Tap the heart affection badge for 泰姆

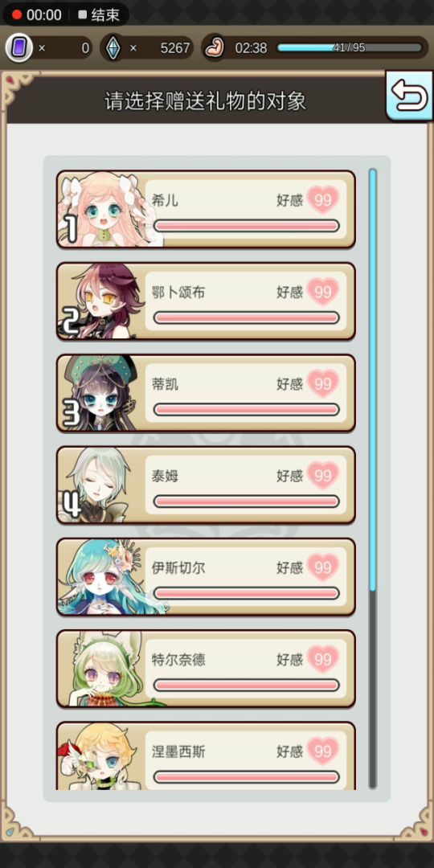(323, 476)
